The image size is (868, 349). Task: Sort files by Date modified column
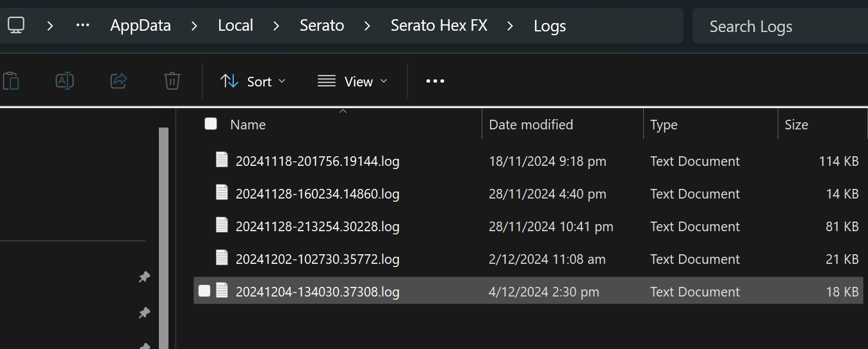pyautogui.click(x=531, y=124)
